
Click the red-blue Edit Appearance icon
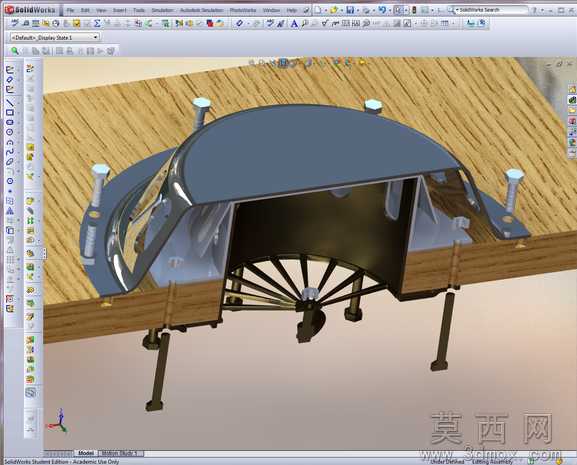coord(210,24)
